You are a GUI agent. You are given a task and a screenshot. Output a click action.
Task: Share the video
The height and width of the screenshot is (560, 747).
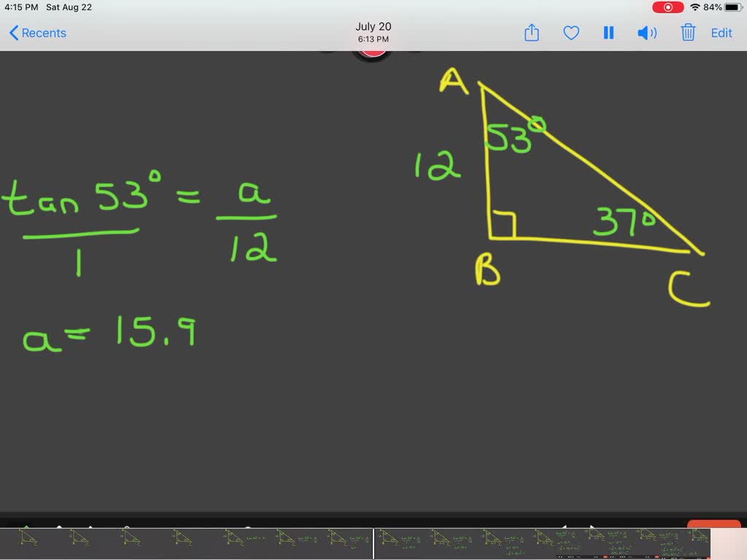(x=530, y=33)
